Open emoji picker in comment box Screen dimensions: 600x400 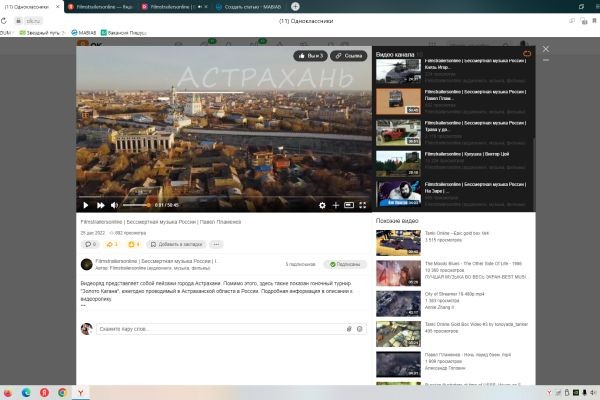(x=360, y=329)
